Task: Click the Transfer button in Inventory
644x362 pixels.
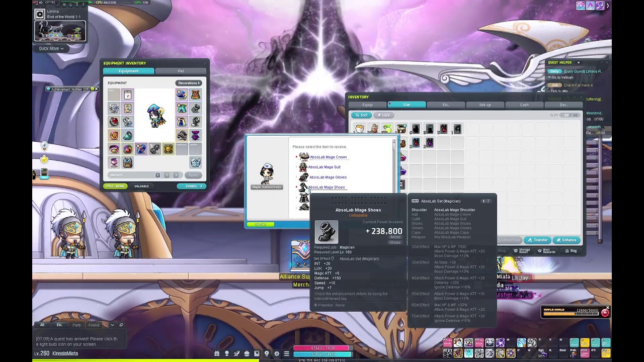Action: coord(537,240)
